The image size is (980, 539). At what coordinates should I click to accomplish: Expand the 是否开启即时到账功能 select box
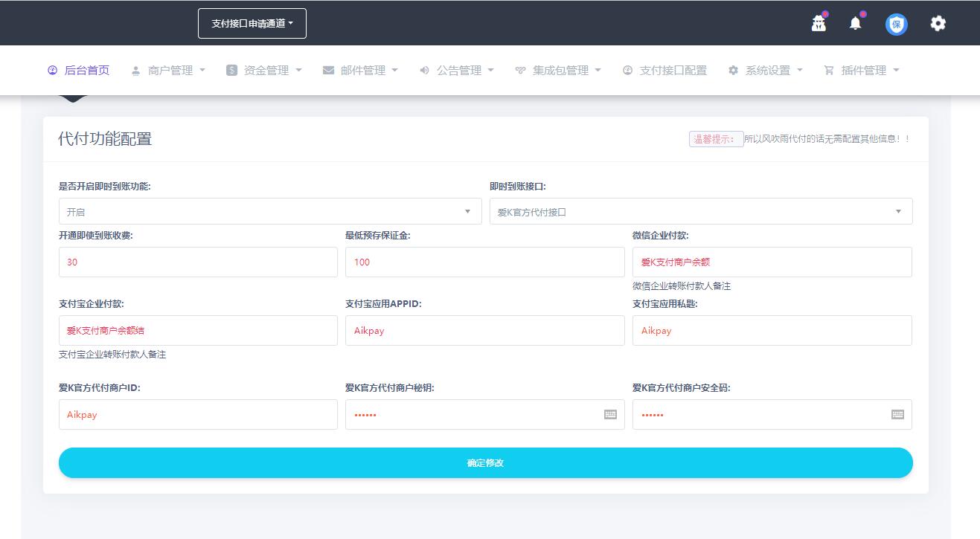[x=270, y=212]
